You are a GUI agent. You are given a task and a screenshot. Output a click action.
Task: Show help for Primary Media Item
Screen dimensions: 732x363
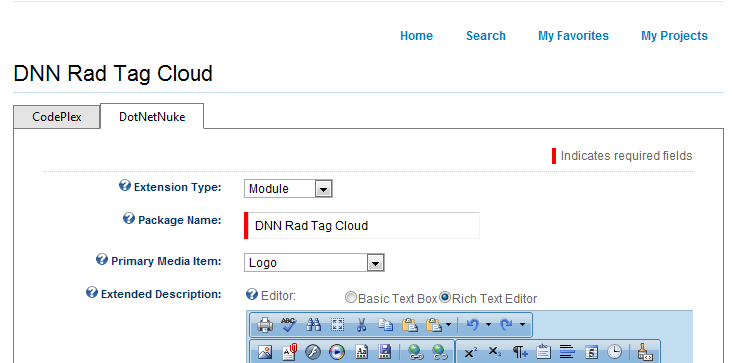pos(102,259)
